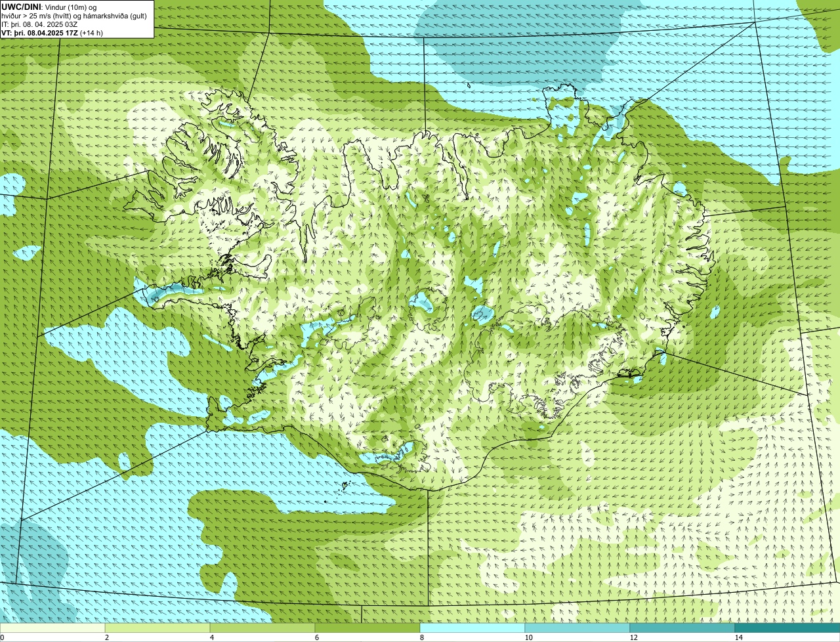
Task: Click the 12–14 m/s darker teal legend swatch
Action: pyautogui.click(x=682, y=628)
